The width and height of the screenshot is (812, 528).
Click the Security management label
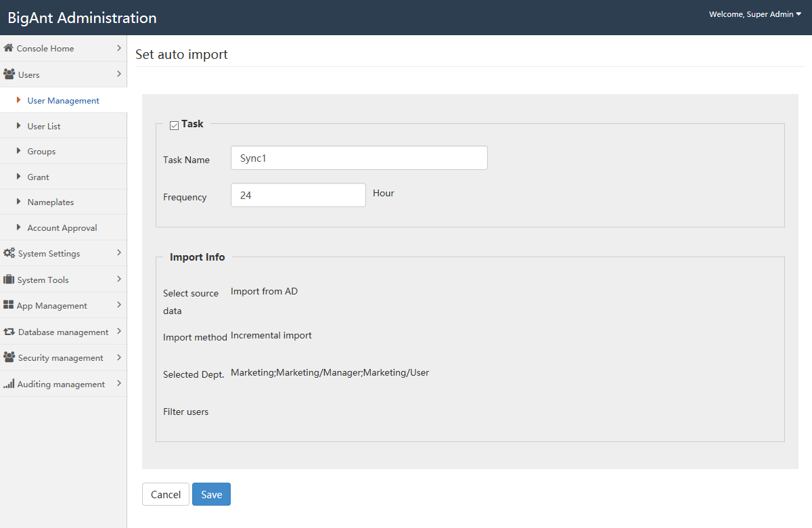click(61, 358)
